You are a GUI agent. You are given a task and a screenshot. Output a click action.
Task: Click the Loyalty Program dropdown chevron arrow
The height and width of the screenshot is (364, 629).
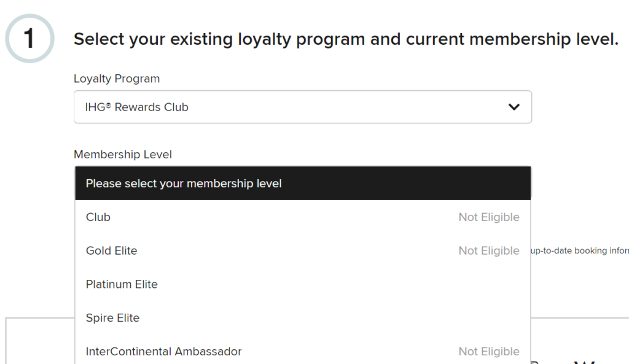click(514, 107)
